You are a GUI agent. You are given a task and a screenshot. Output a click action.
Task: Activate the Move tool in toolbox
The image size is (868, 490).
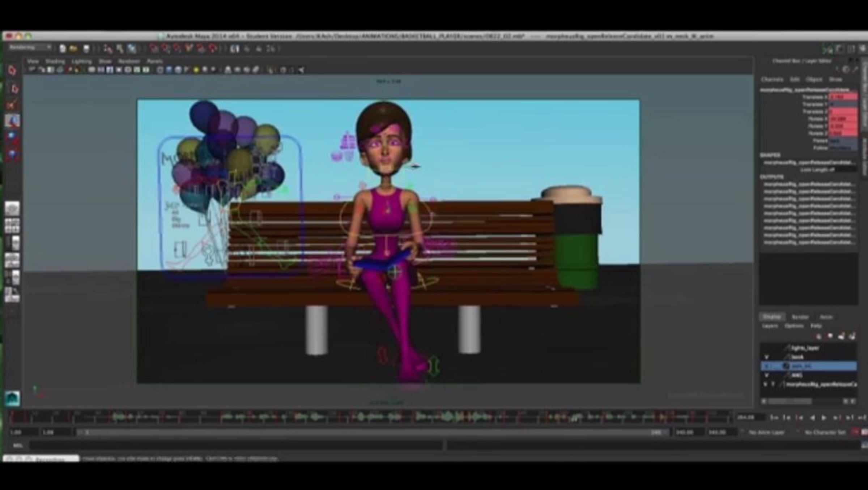click(12, 121)
